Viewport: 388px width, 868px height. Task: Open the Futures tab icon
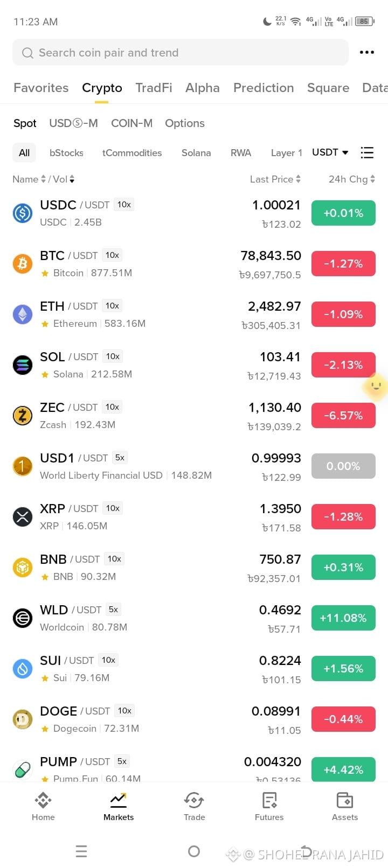269,800
